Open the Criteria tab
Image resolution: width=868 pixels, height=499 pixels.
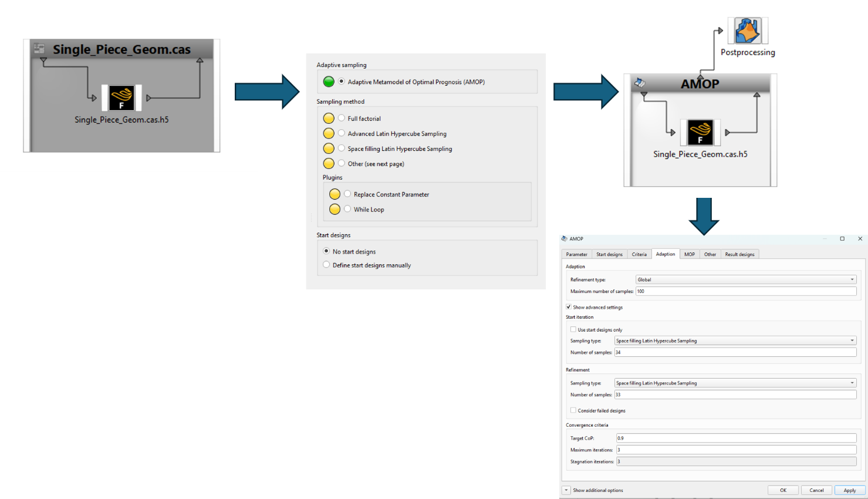click(x=639, y=254)
